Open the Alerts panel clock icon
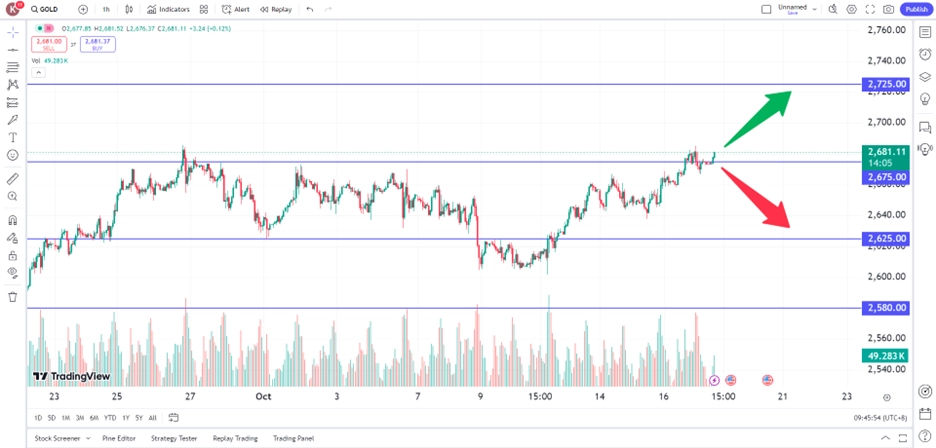This screenshot has height=448, width=936. point(925,54)
